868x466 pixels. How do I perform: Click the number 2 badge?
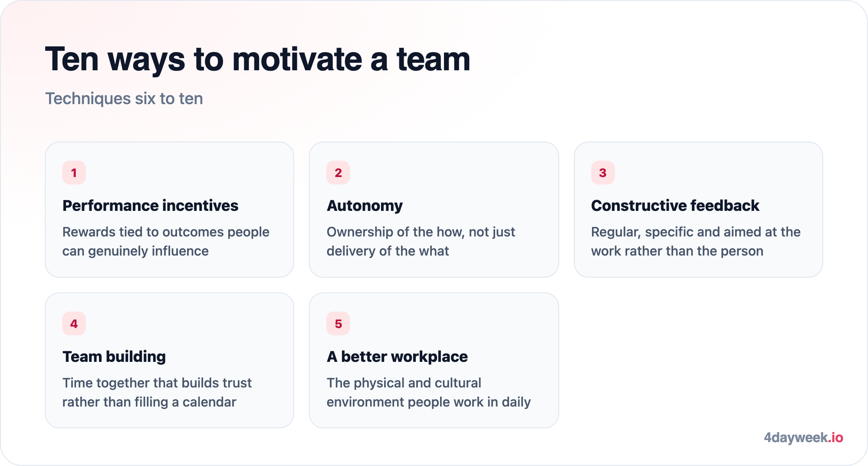[x=338, y=173]
